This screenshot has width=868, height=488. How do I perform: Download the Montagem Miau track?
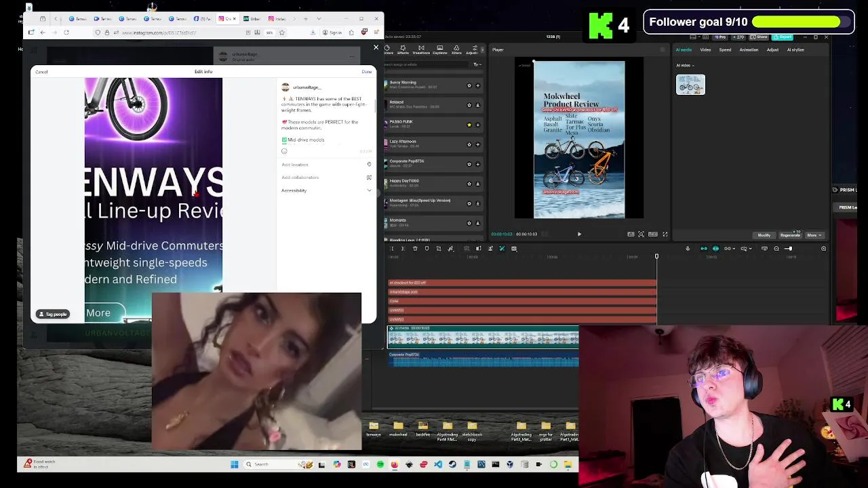477,203
